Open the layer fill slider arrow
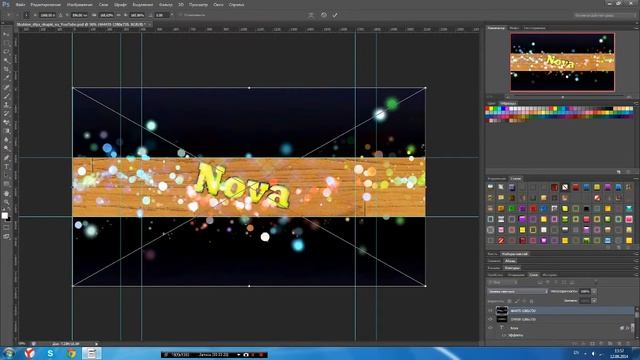 point(594,300)
